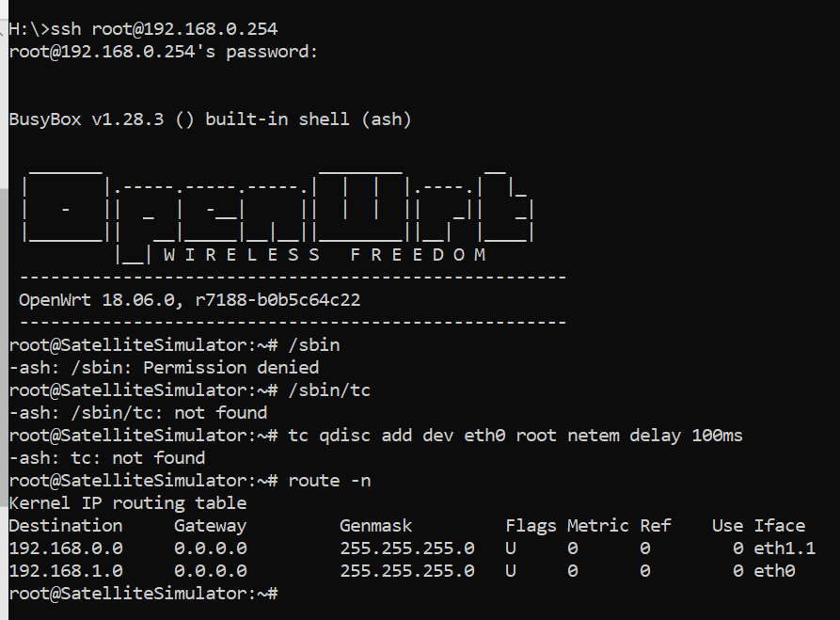Click the Destination column header
Viewport: 840px width, 620px height.
(x=65, y=526)
